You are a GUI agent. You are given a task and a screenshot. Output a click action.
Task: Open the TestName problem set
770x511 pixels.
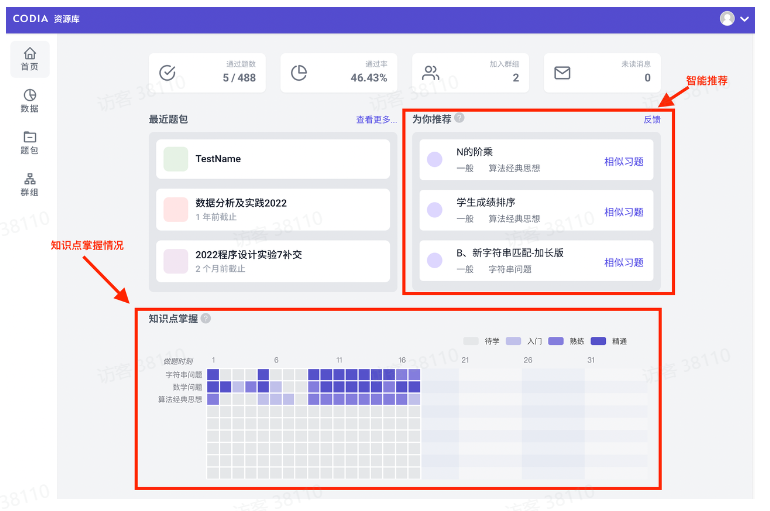(x=273, y=159)
